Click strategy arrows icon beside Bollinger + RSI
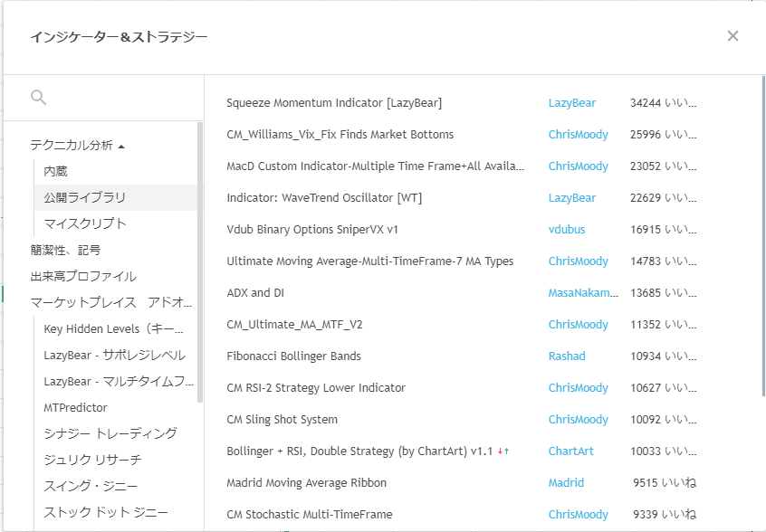This screenshot has height=532, width=766. (x=503, y=451)
